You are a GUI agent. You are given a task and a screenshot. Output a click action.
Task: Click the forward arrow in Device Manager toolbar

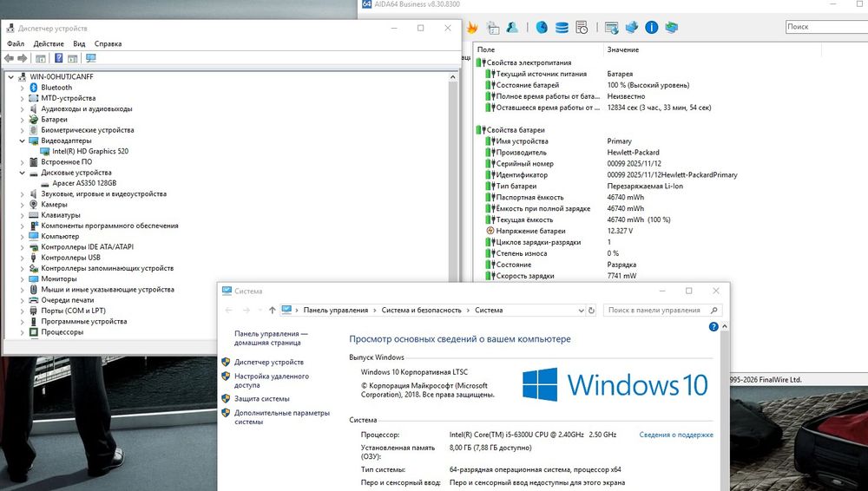(x=23, y=58)
